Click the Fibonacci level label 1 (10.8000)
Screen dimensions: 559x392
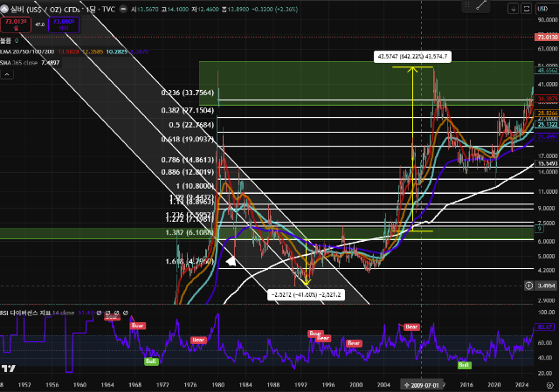click(x=195, y=186)
